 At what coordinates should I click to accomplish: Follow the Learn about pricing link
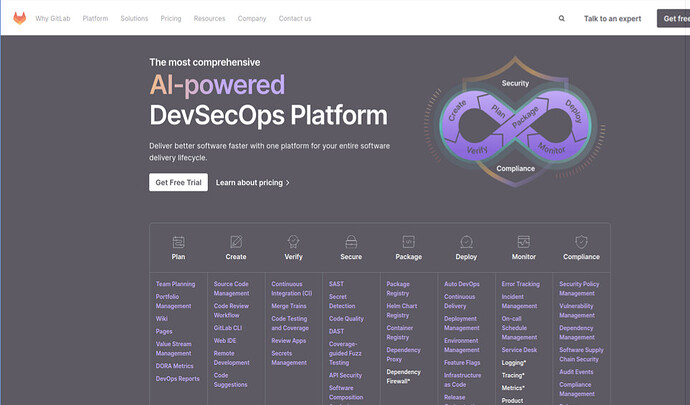tap(252, 183)
